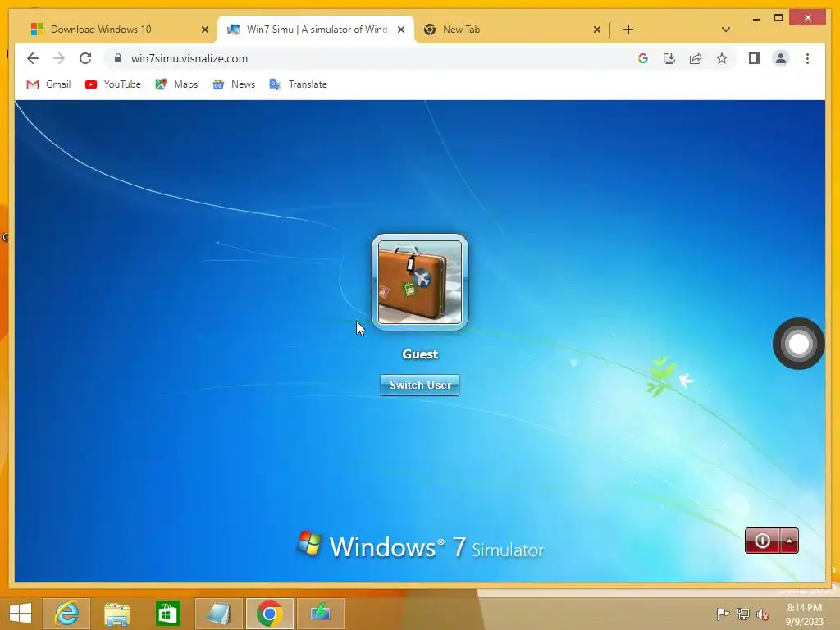
Task: Open a new tab with plus button
Action: 628,30
